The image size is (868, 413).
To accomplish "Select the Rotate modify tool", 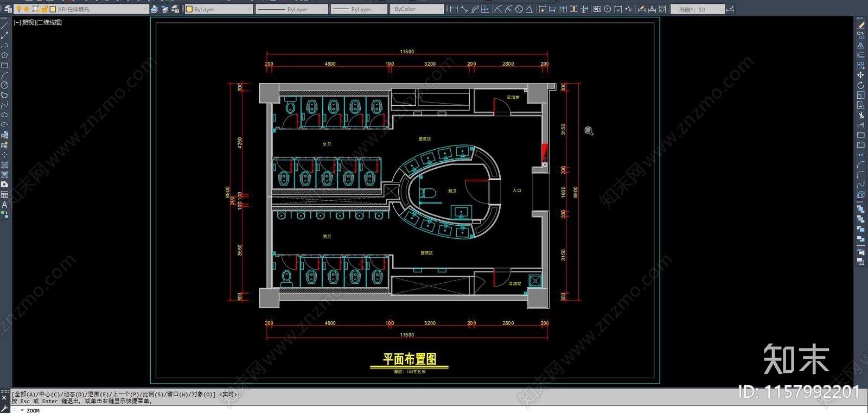I will (860, 85).
